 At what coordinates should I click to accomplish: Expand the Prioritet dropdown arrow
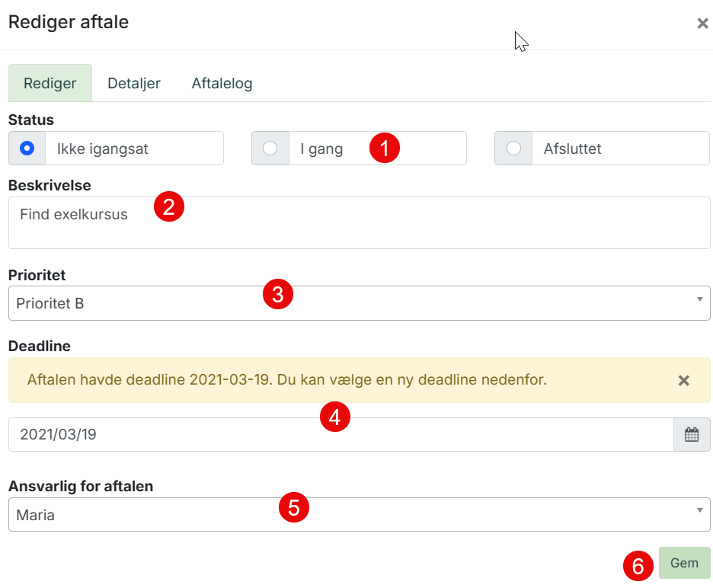point(700,299)
